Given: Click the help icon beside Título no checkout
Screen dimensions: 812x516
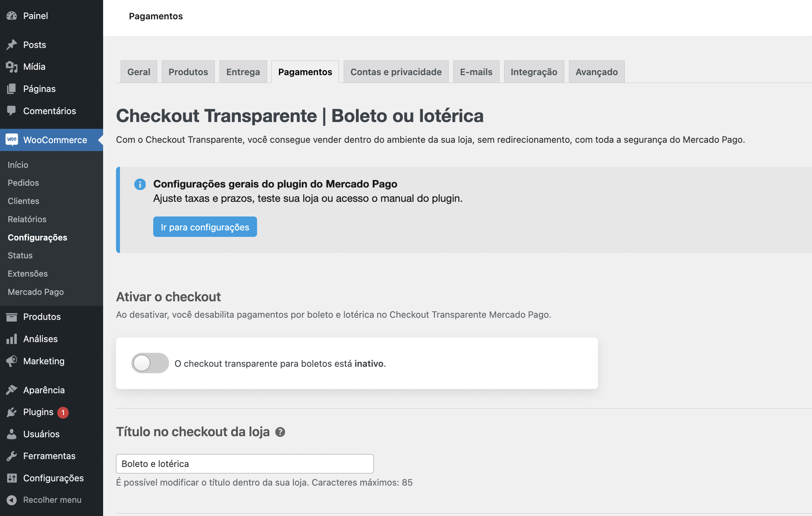Looking at the screenshot, I should tap(280, 432).
